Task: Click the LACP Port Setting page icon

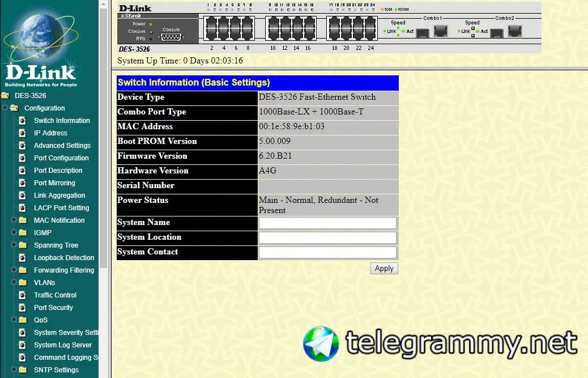Action: (x=23, y=208)
